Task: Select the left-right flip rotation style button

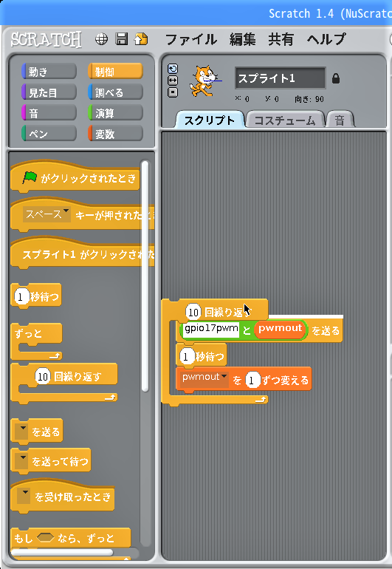Action: click(x=173, y=81)
